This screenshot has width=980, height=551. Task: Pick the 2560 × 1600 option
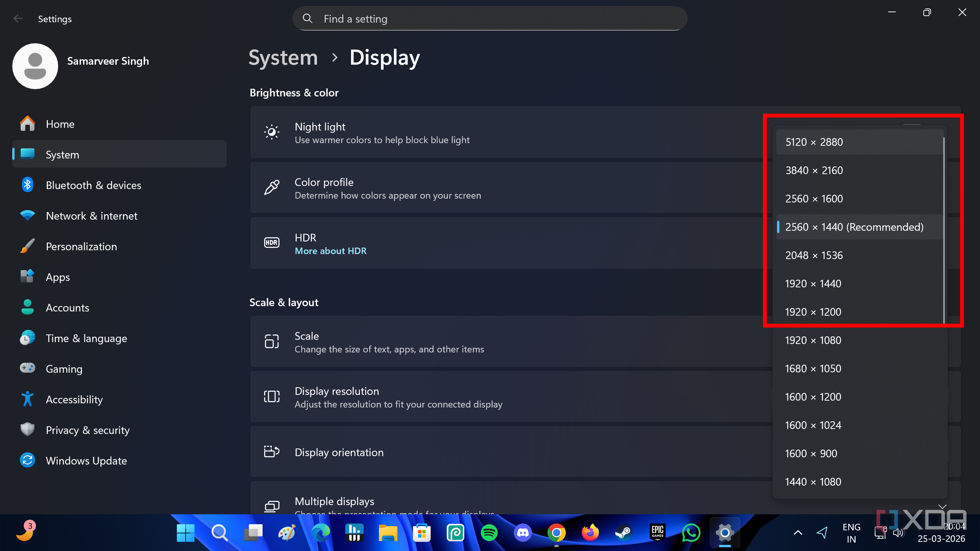(860, 199)
